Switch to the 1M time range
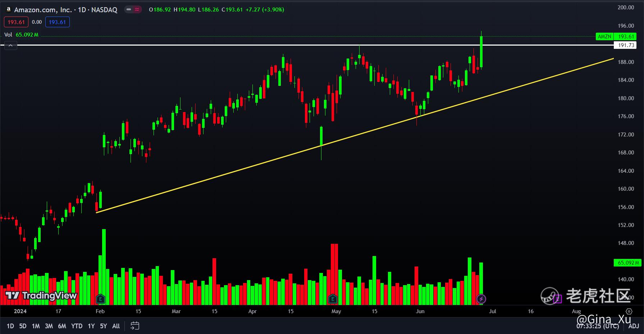Viewport: 644px width, 334px height. 36,326
